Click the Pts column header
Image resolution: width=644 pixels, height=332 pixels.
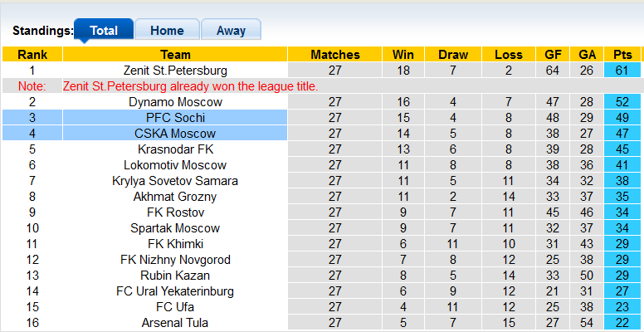(622, 55)
